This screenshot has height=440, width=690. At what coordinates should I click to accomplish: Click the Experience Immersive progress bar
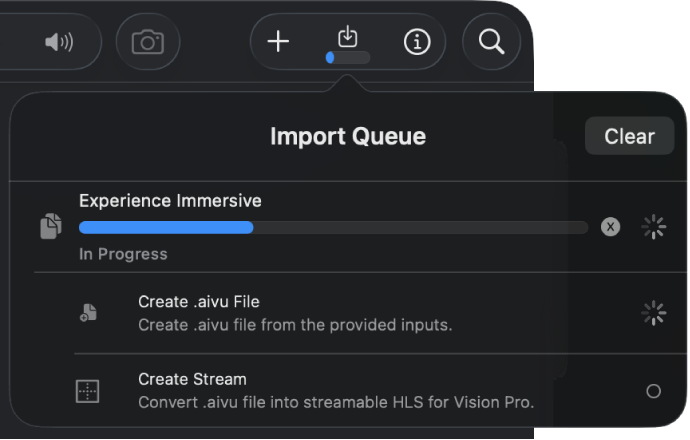tap(333, 227)
